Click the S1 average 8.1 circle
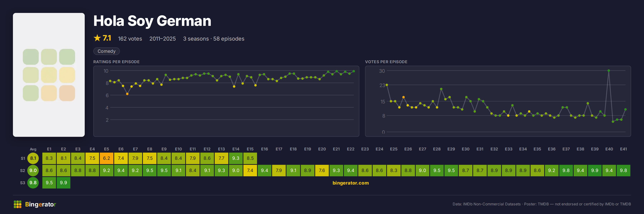Image resolution: width=644 pixels, height=214 pixels. tap(33, 158)
